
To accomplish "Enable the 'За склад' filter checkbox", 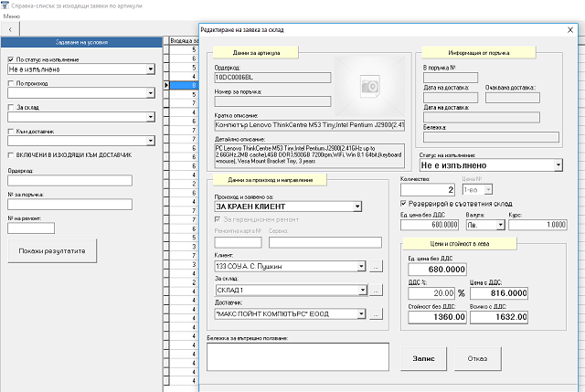I will click(x=11, y=108).
